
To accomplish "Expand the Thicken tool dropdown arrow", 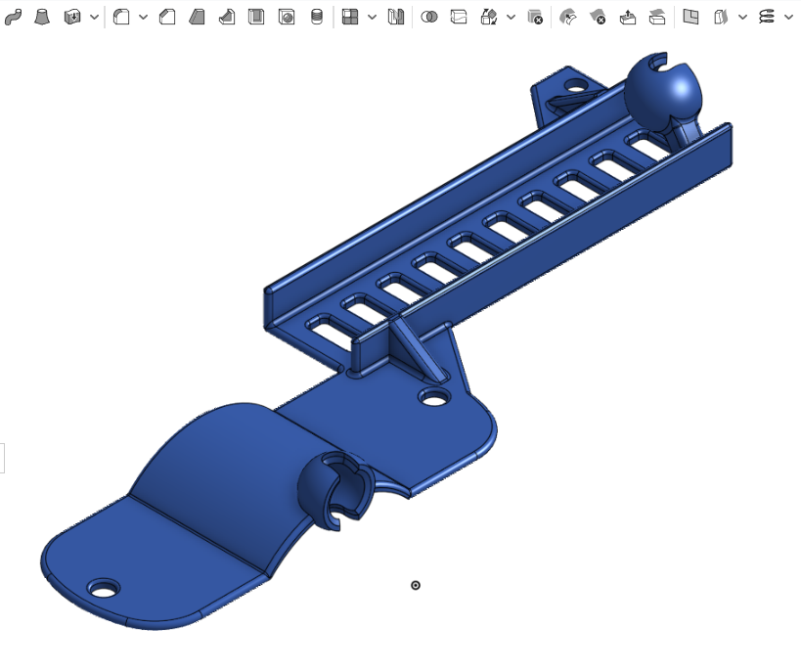I will pos(94,18).
